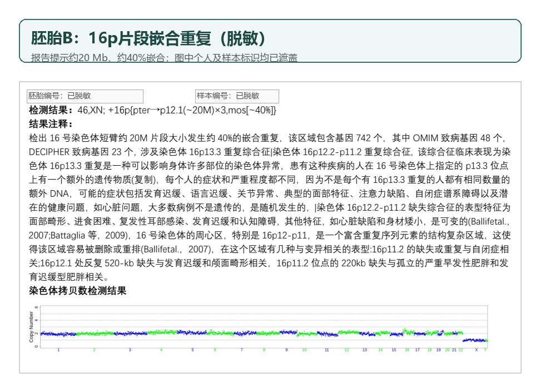Click chromosome label 3 on the x-axis
540x392 pixels.
(x=130, y=350)
